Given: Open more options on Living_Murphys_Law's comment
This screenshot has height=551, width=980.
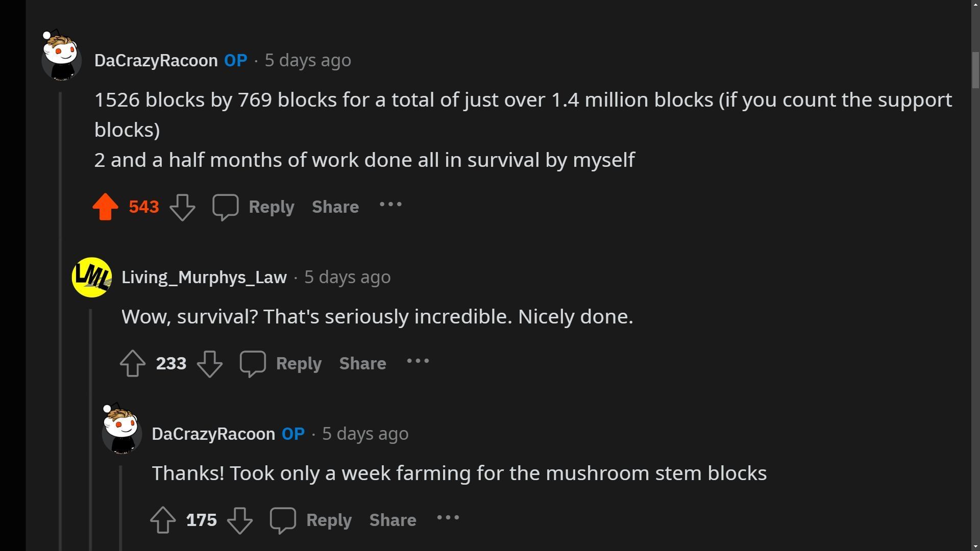Looking at the screenshot, I should [418, 362].
